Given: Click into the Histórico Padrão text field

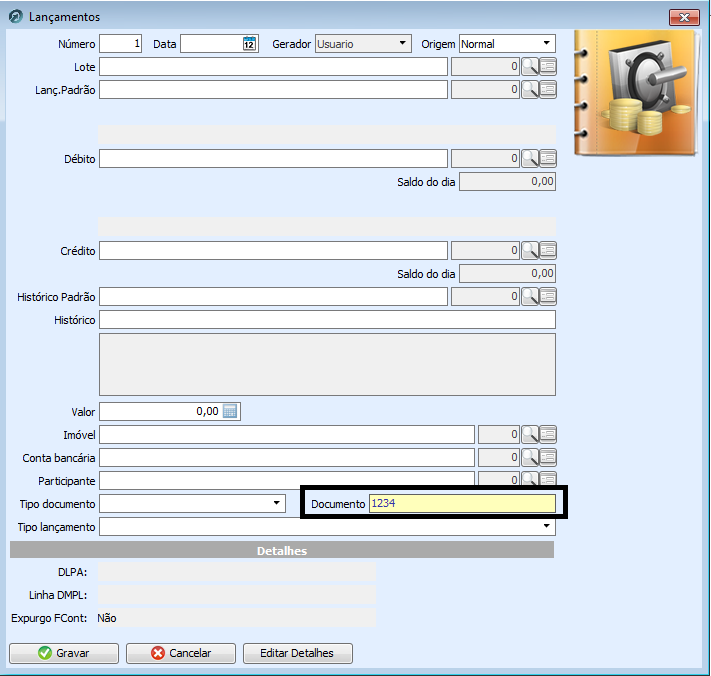Looking at the screenshot, I should click(x=273, y=297).
